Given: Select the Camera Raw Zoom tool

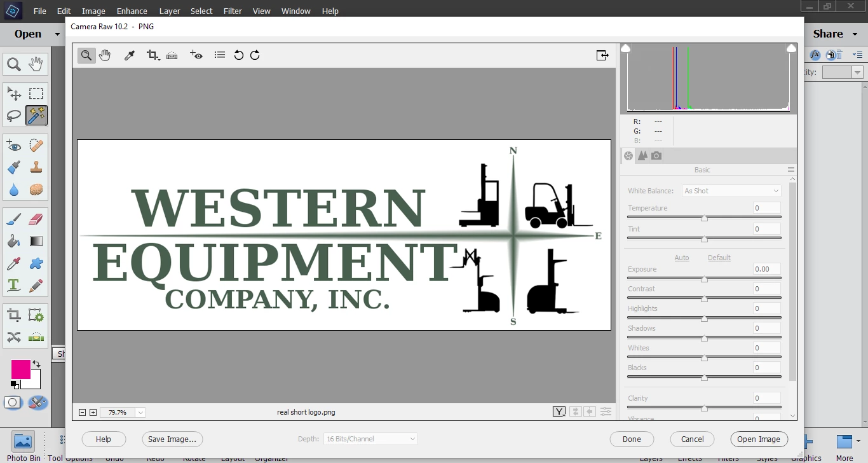Looking at the screenshot, I should [x=86, y=55].
